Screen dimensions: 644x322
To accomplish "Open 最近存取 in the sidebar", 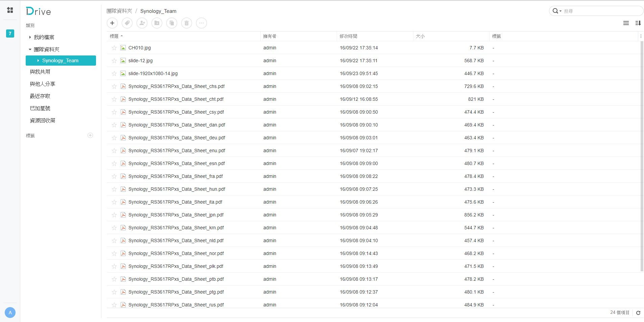I will pyautogui.click(x=40, y=96).
